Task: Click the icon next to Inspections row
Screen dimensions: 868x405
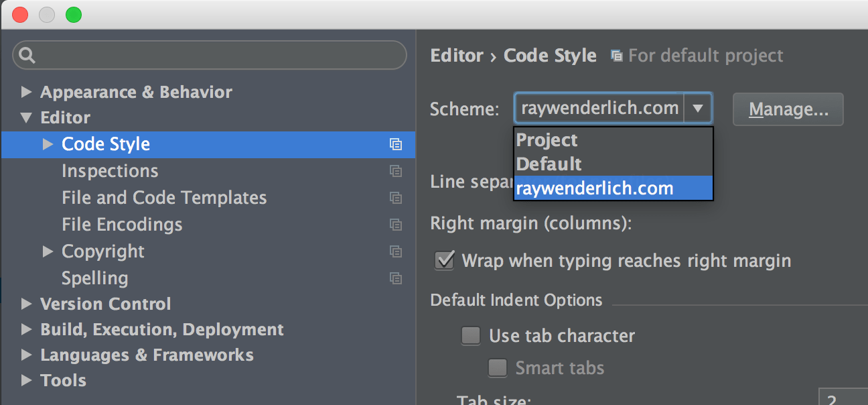Action: (396, 171)
